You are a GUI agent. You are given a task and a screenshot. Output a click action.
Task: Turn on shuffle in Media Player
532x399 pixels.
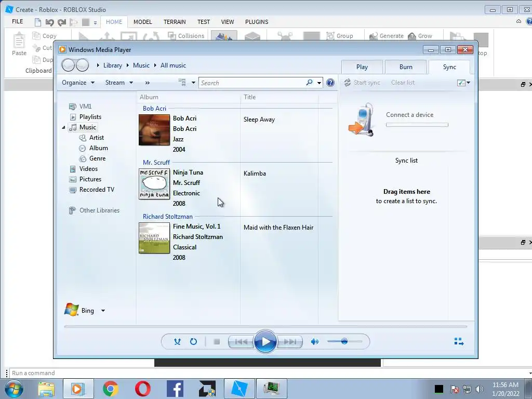click(x=177, y=342)
